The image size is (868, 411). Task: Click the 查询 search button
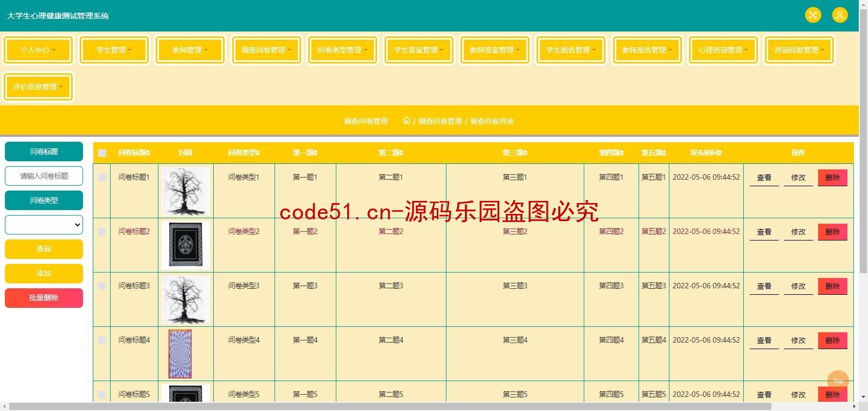44,249
